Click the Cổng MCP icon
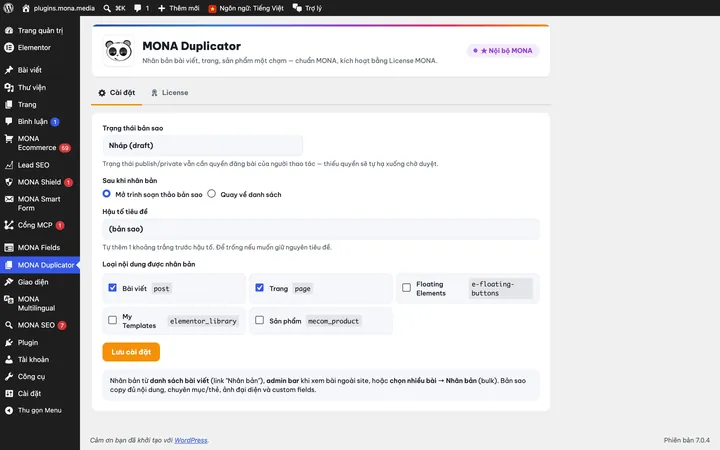720x450 pixels. (x=9, y=225)
